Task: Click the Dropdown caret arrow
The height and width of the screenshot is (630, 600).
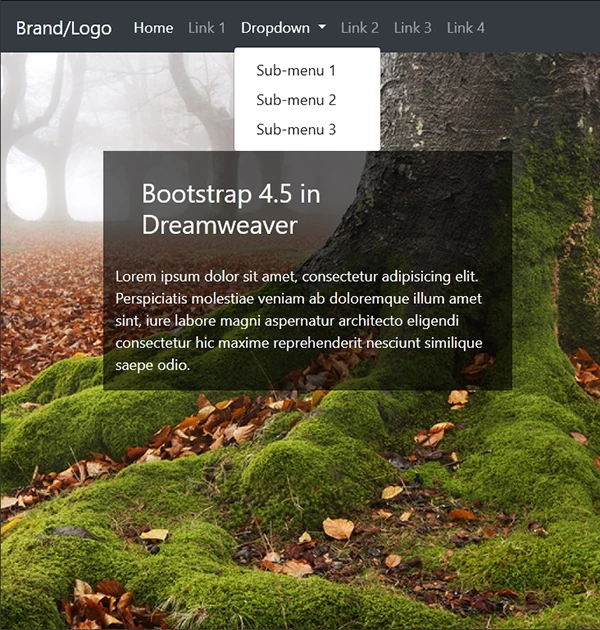Action: point(322,27)
